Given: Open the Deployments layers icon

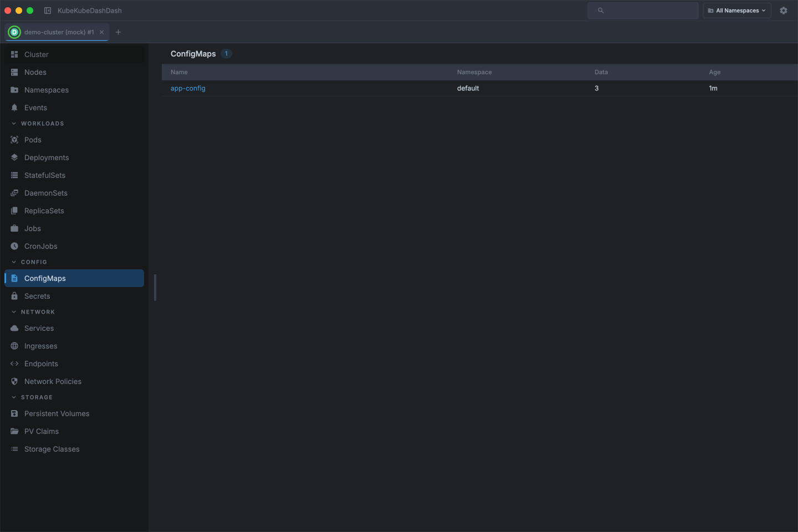Looking at the screenshot, I should point(14,157).
